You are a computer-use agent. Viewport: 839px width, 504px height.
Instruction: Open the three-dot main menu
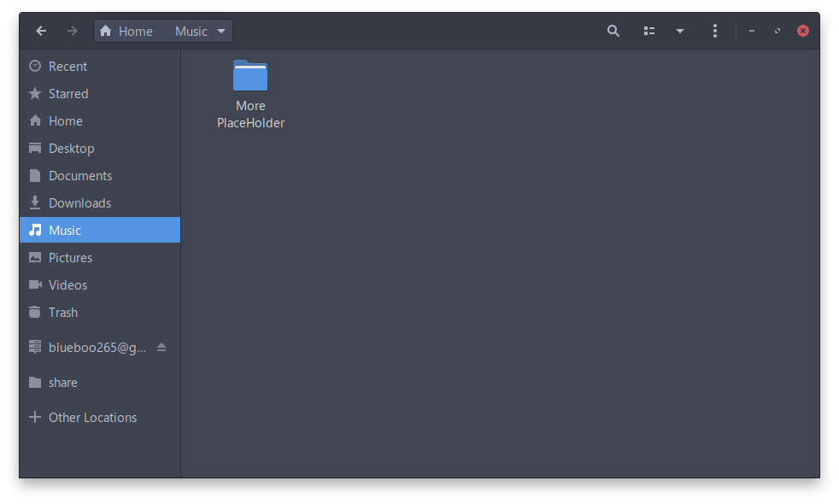[715, 31]
